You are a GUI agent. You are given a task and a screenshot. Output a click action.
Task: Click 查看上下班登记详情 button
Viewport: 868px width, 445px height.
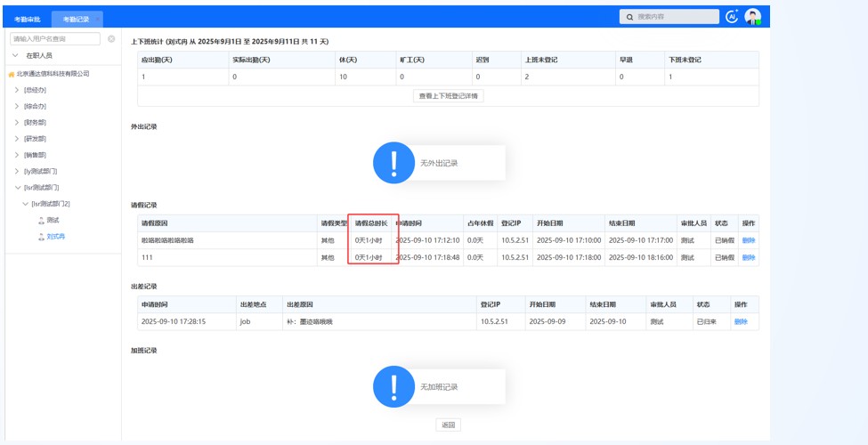[x=448, y=96]
